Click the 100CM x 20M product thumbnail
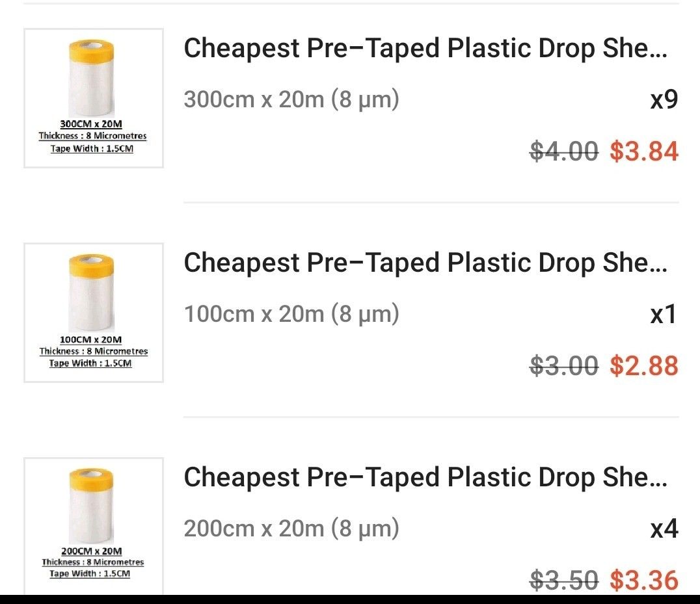Viewport: 700px width, 604px height. 92,312
